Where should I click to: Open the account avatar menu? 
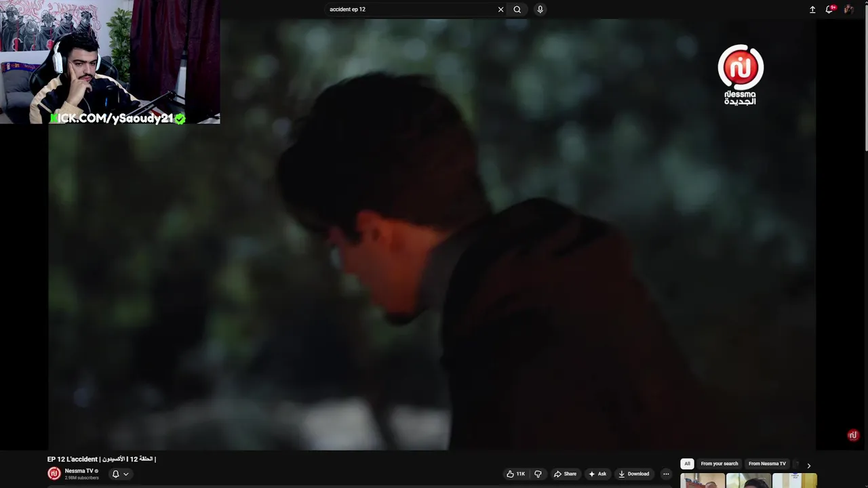click(x=848, y=9)
